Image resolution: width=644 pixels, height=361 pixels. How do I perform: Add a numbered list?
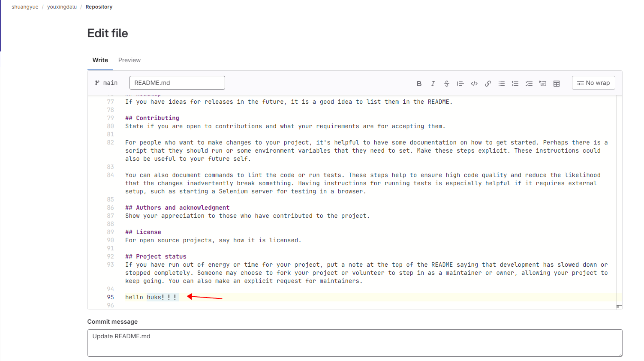(x=515, y=84)
